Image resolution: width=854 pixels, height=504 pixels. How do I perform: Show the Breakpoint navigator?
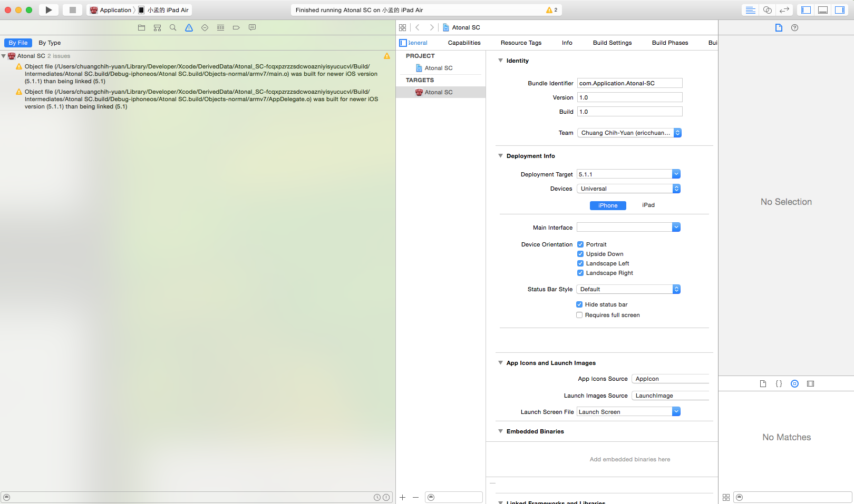tap(236, 27)
